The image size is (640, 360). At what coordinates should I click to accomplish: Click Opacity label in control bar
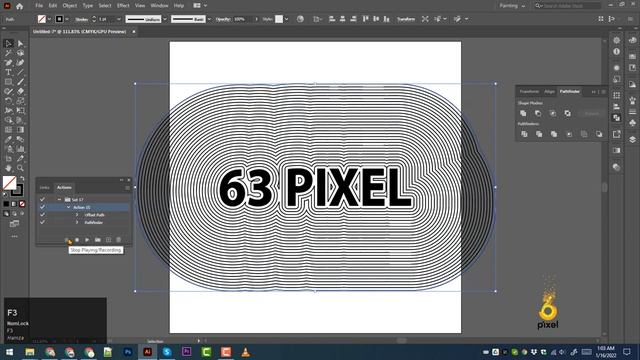click(x=223, y=19)
